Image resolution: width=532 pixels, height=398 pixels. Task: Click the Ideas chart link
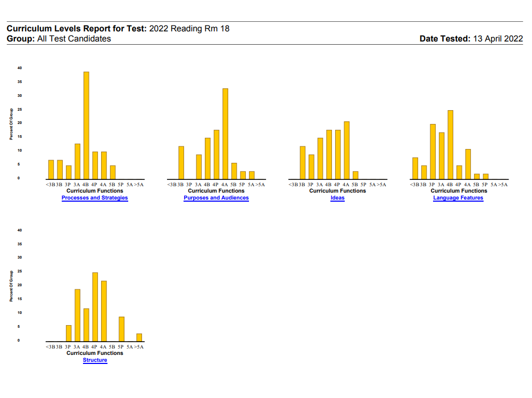pyautogui.click(x=337, y=198)
